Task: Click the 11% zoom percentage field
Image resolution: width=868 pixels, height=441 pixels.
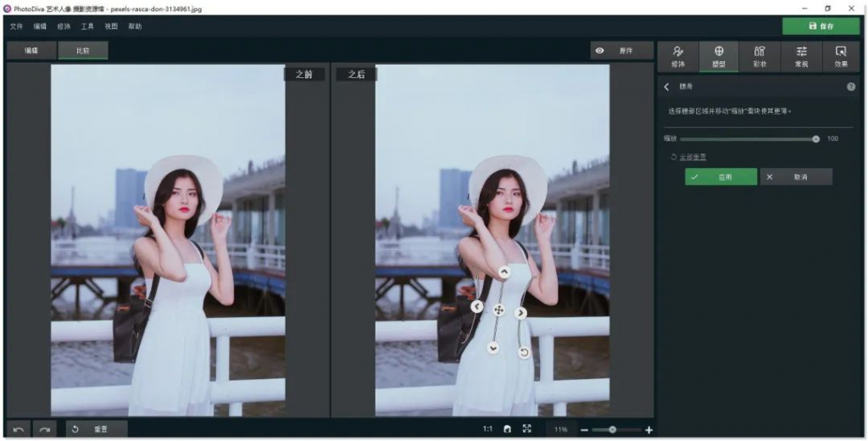Action: [560, 430]
